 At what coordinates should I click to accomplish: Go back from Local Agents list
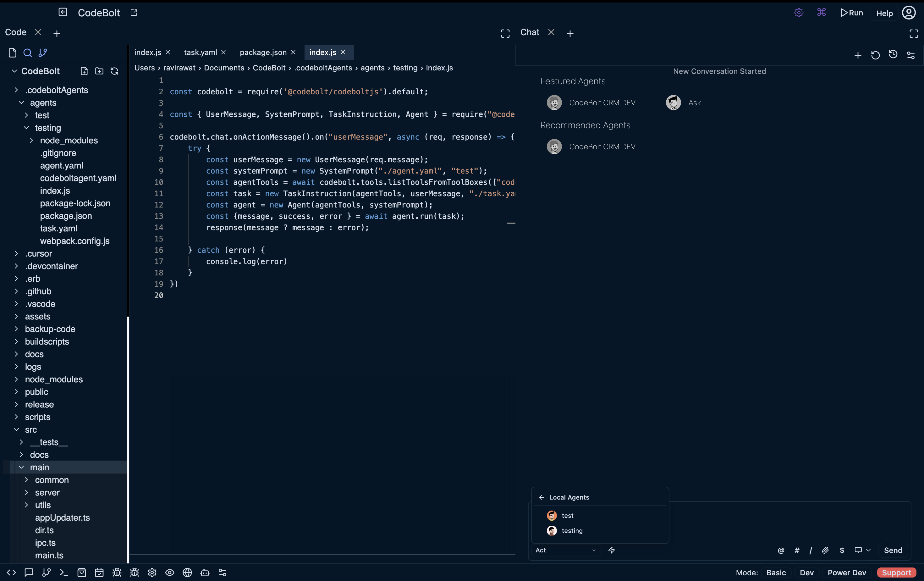coord(542,497)
